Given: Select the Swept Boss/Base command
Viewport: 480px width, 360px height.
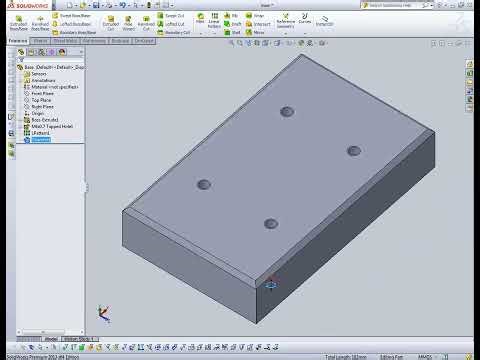Looking at the screenshot, I should click(72, 16).
